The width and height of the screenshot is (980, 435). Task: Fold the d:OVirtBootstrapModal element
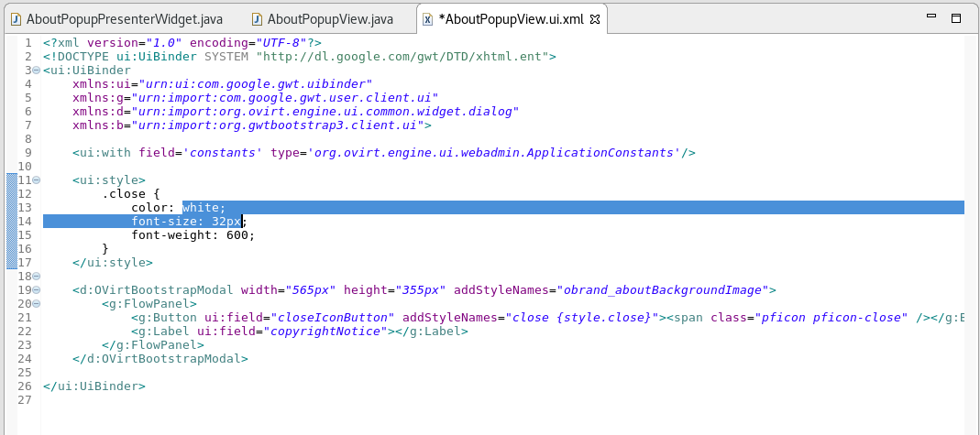coord(35,290)
